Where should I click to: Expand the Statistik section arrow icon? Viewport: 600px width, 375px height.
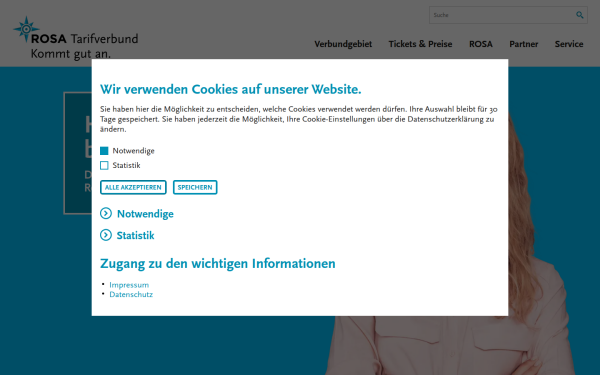(106, 235)
